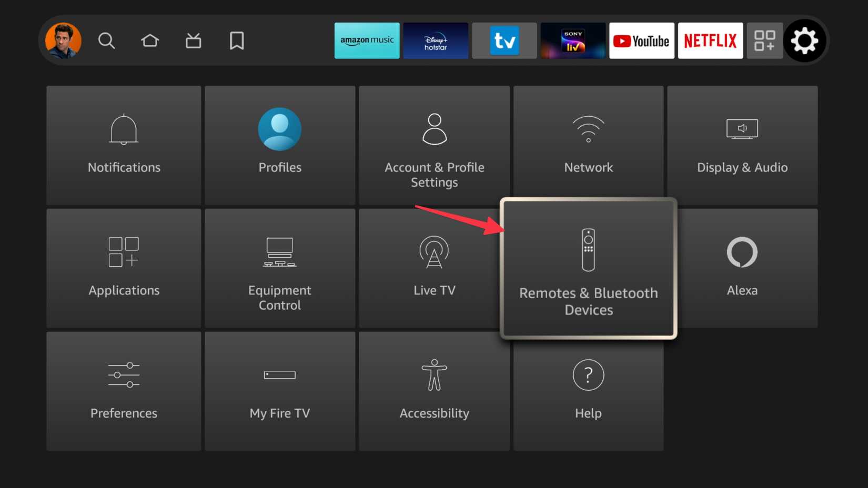This screenshot has height=488, width=868.
Task: Select Remotes & Bluetooth Devices tile
Action: pyautogui.click(x=588, y=268)
